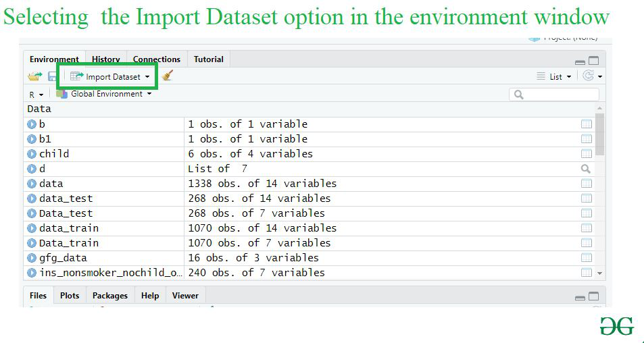Click the scroll down arrow in Data list
Viewport: 644px width, 343px height.
point(599,273)
